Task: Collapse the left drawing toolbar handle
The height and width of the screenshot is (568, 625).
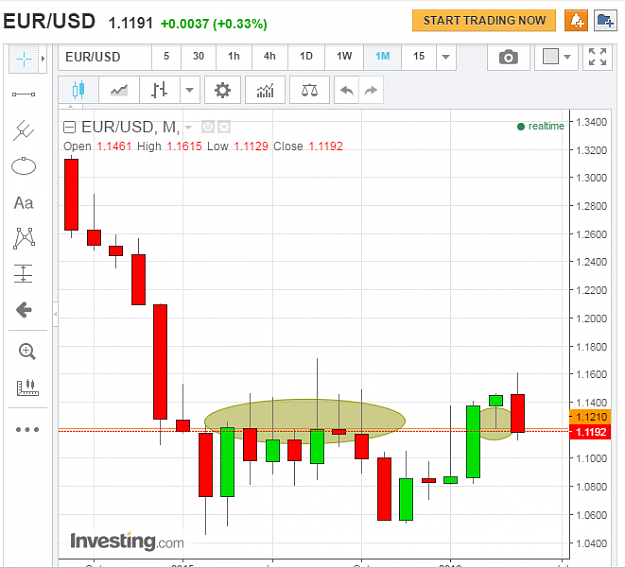Action: pos(55,314)
